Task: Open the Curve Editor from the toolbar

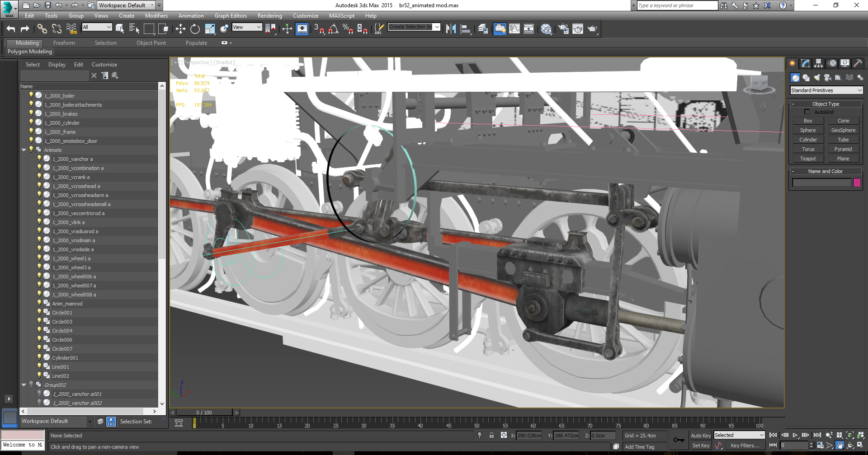Action: (x=514, y=29)
